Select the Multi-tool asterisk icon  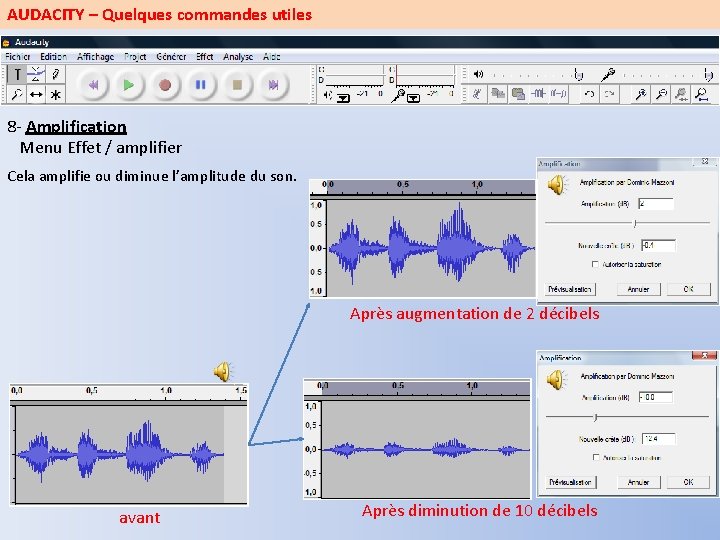point(56,95)
